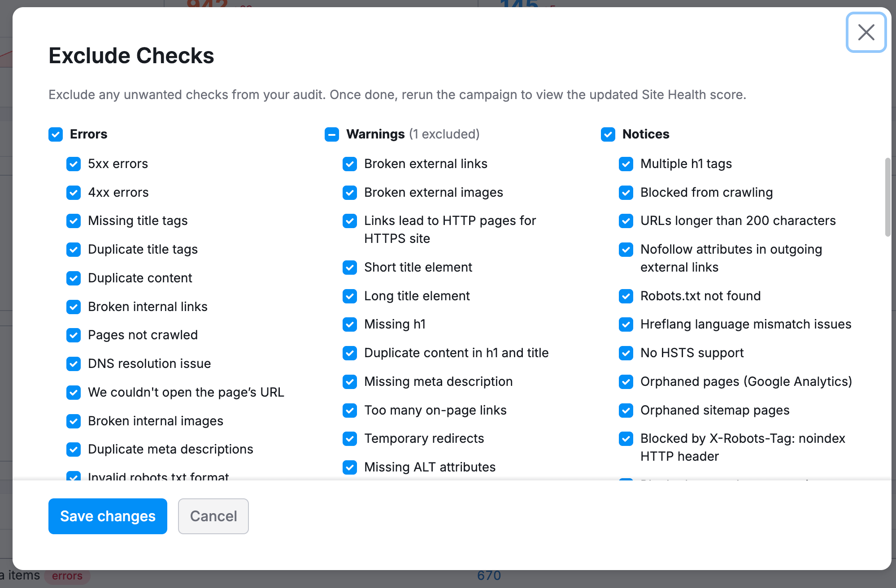Uncheck Duplicate title tags
896x588 pixels.
pyautogui.click(x=74, y=250)
